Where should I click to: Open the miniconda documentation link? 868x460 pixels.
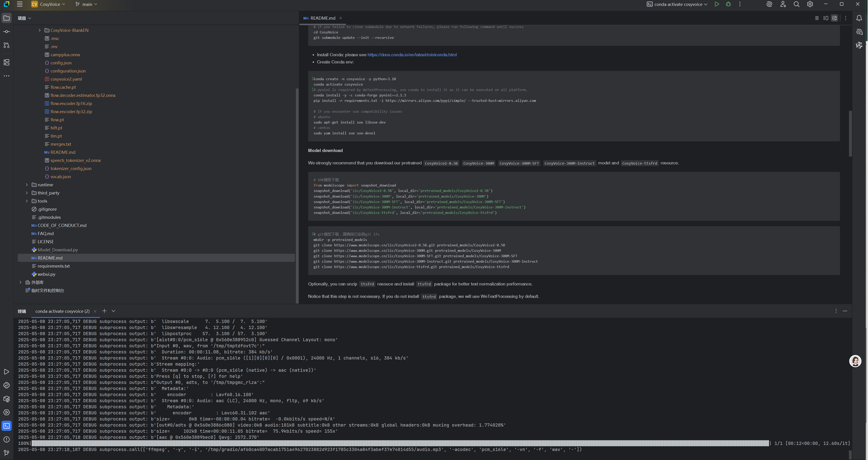[x=412, y=55]
